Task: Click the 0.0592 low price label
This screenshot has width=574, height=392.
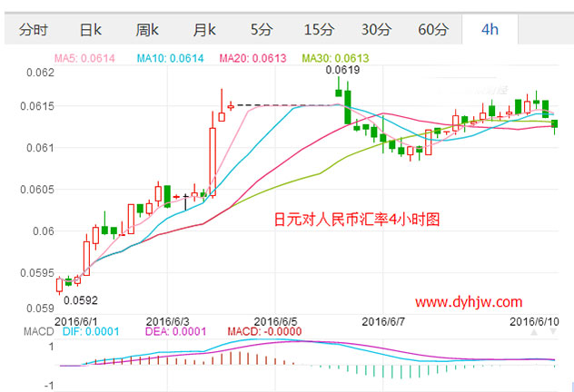Action: pyautogui.click(x=81, y=300)
